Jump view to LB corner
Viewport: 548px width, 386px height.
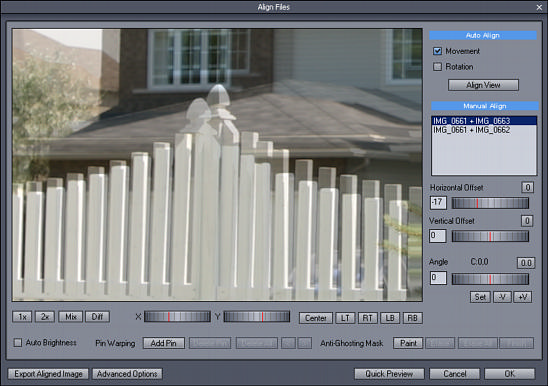390,318
